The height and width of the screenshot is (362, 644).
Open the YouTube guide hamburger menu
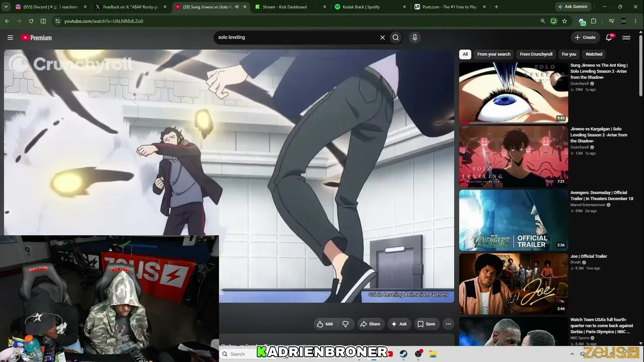[x=10, y=37]
